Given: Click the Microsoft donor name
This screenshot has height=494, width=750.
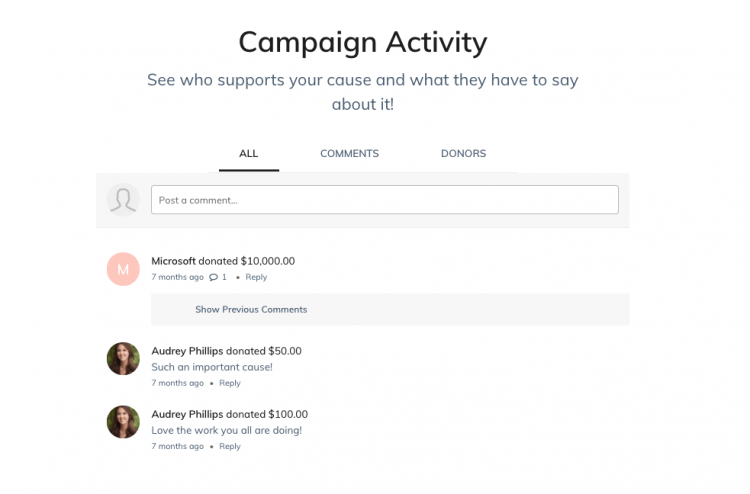Looking at the screenshot, I should (x=173, y=261).
